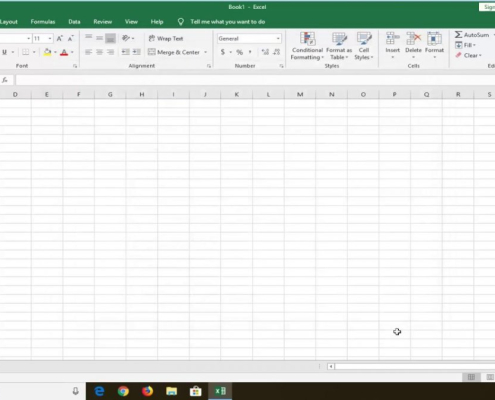
Task: Open the Alignment settings dialog launcher
Action: tap(209, 66)
